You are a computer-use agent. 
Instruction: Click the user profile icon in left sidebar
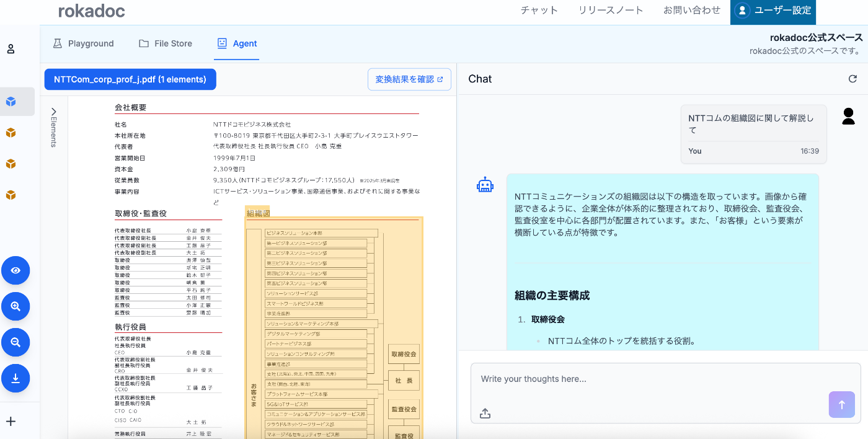(11, 49)
